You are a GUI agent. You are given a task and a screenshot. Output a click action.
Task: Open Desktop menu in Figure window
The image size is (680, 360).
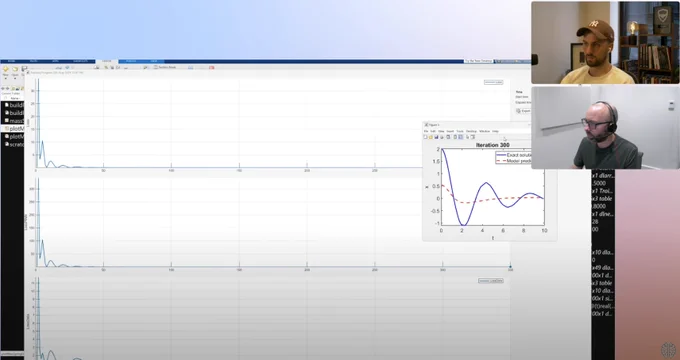pos(471,131)
